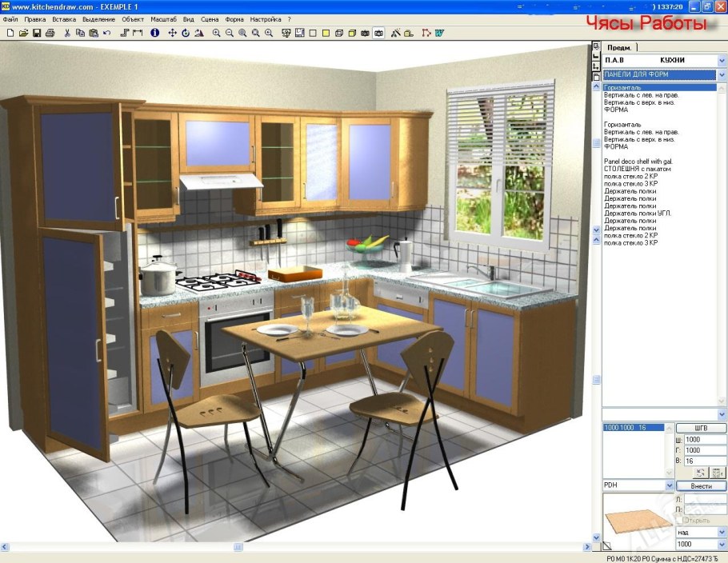Click the perspective camera view icon

tap(364, 33)
